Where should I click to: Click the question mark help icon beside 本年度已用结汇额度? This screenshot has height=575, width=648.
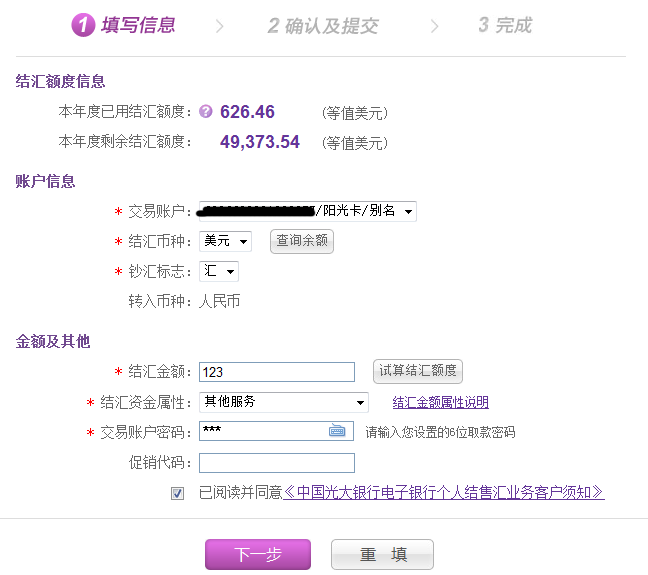pos(206,112)
